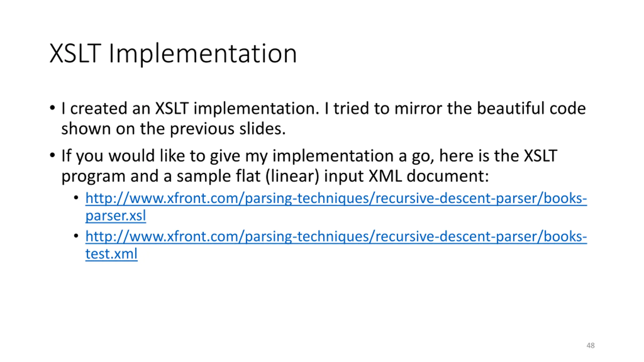The width and height of the screenshot is (644, 362).
Task: Click the wrapped "parser.xsl" link text
Action: 116,216
